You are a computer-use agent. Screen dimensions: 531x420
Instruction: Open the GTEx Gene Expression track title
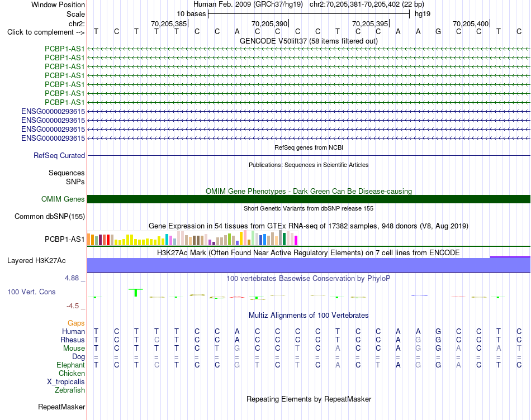pyautogui.click(x=309, y=226)
